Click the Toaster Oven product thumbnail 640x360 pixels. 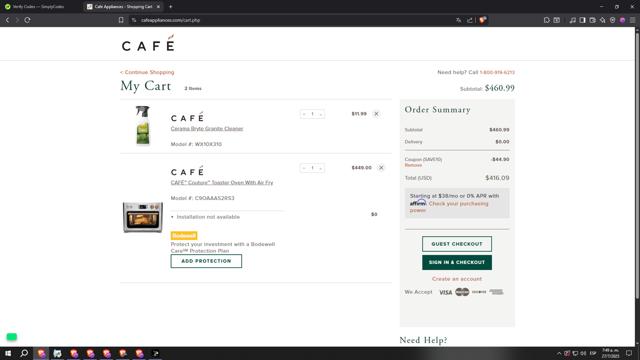coord(142,217)
